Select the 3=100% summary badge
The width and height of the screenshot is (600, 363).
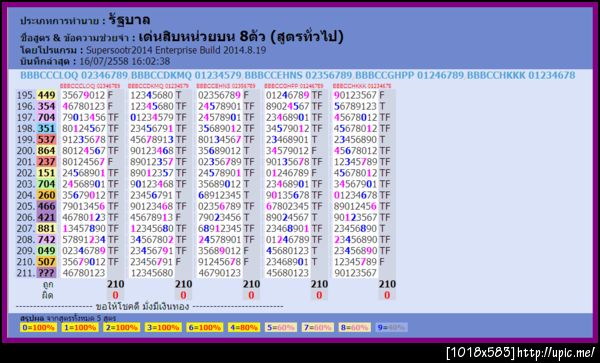[x=163, y=327]
